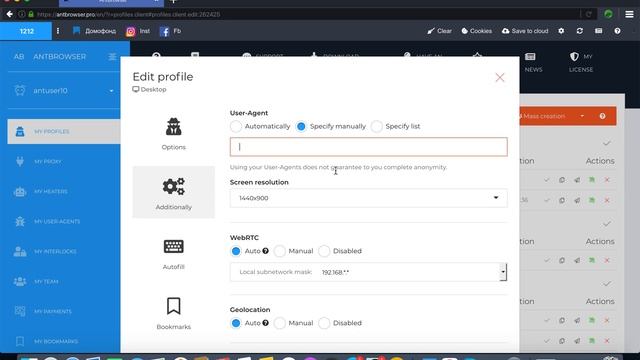Reload the page from the address bar
Image resolution: width=640 pixels, height=360 pixels.
pyautogui.click(x=589, y=14)
